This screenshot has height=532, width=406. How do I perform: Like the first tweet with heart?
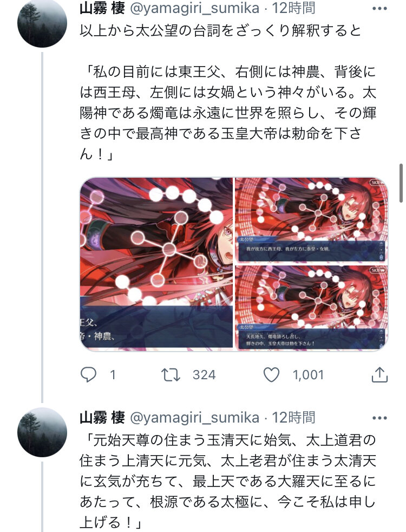[x=271, y=375]
